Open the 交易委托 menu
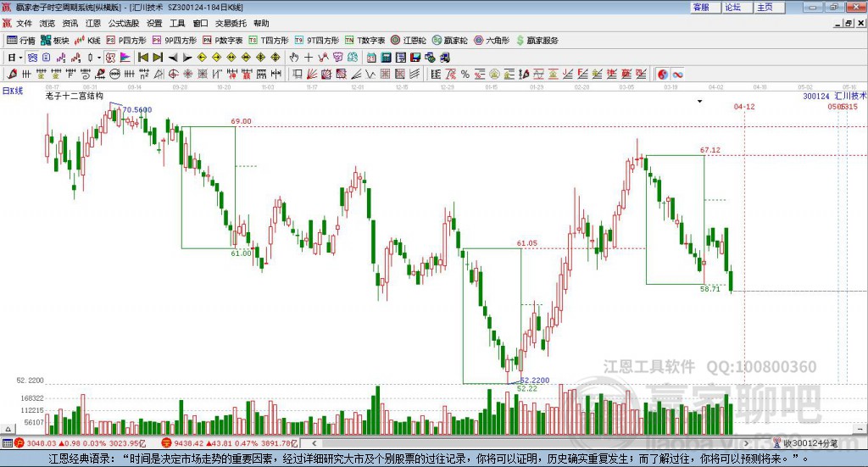 click(231, 23)
